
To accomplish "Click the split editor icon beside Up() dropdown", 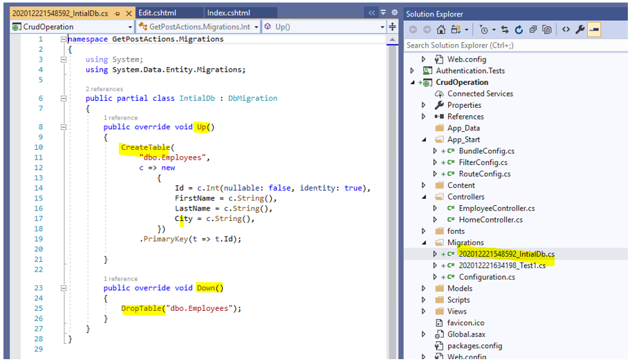I will coord(392,27).
